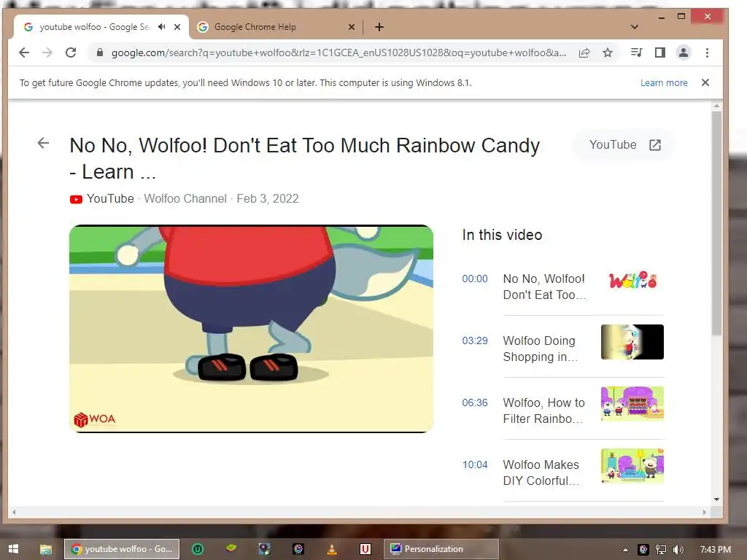The height and width of the screenshot is (560, 747).
Task: Click the Wolfoo video title heading
Action: click(x=305, y=158)
